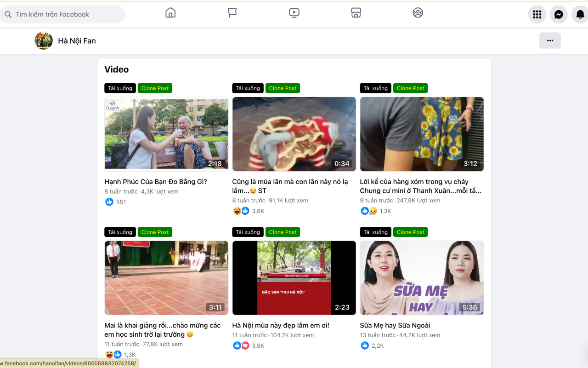
Task: Open the title link Hạnh Phúc Của Bạn Đo Bằng Gì?
Action: point(156,182)
